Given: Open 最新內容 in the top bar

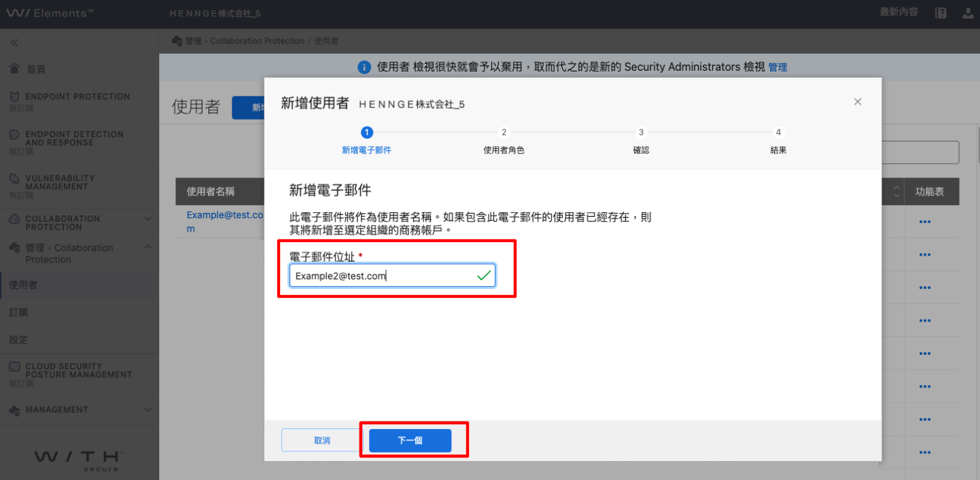Looking at the screenshot, I should 898,12.
